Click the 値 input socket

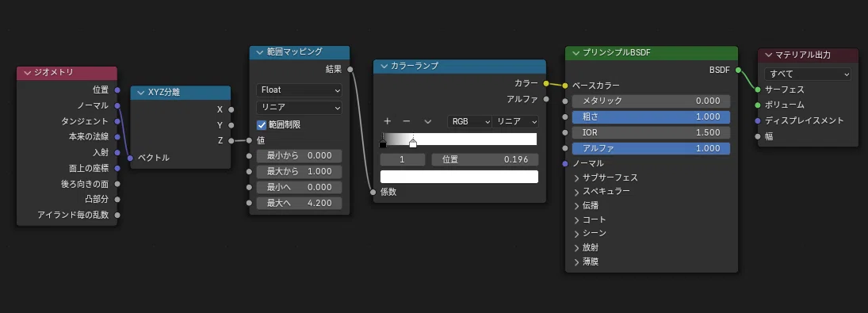249,140
